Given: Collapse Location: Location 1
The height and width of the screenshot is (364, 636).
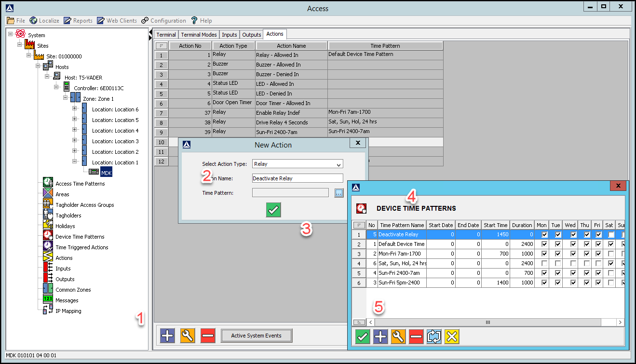Looking at the screenshot, I should [x=75, y=162].
